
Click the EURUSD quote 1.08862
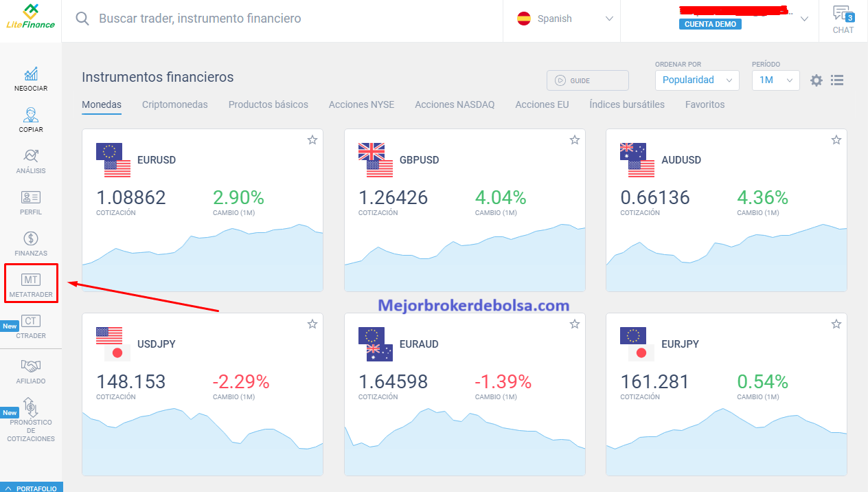click(x=131, y=198)
